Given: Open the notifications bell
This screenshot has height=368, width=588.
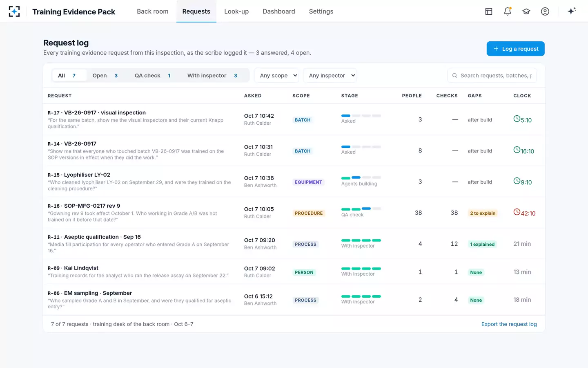Looking at the screenshot, I should [x=508, y=11].
